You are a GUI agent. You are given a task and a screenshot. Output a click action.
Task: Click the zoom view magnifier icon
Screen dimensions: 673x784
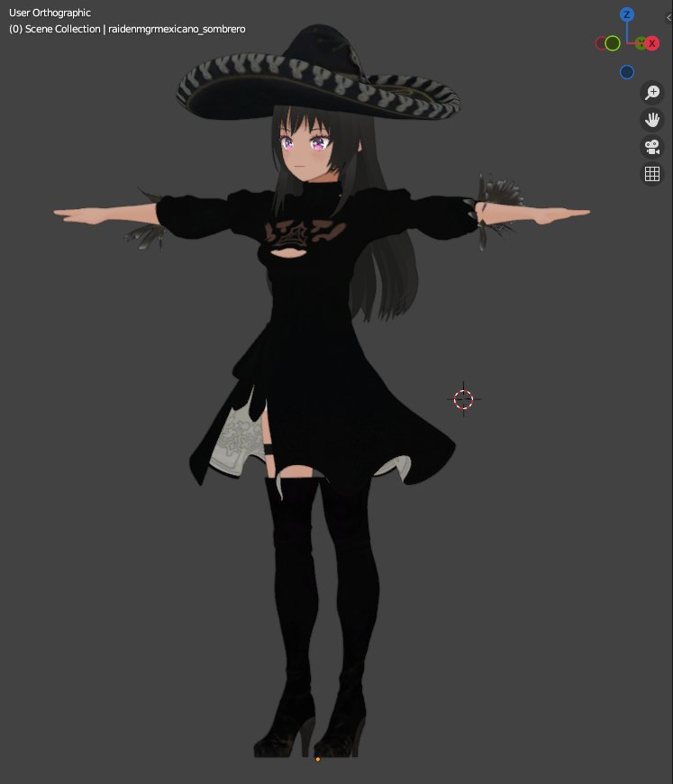tap(652, 93)
